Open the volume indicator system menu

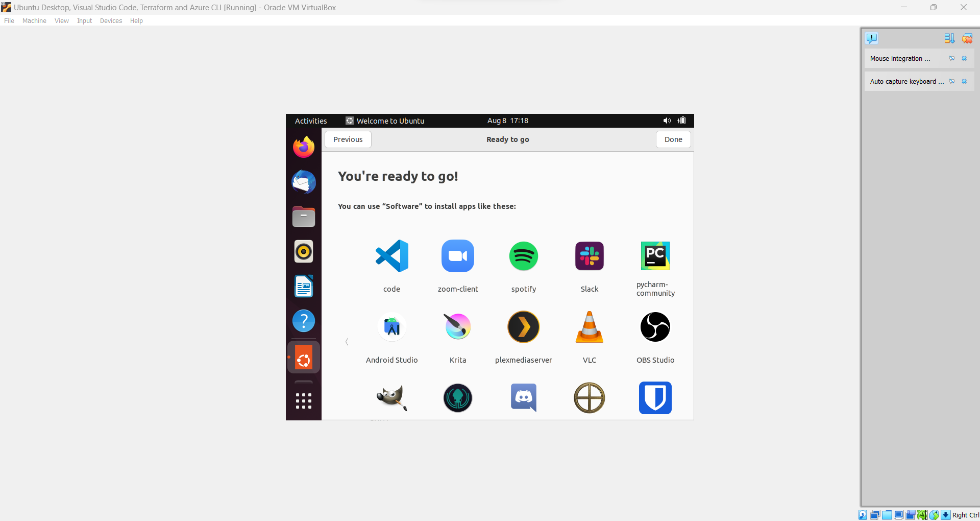point(667,121)
